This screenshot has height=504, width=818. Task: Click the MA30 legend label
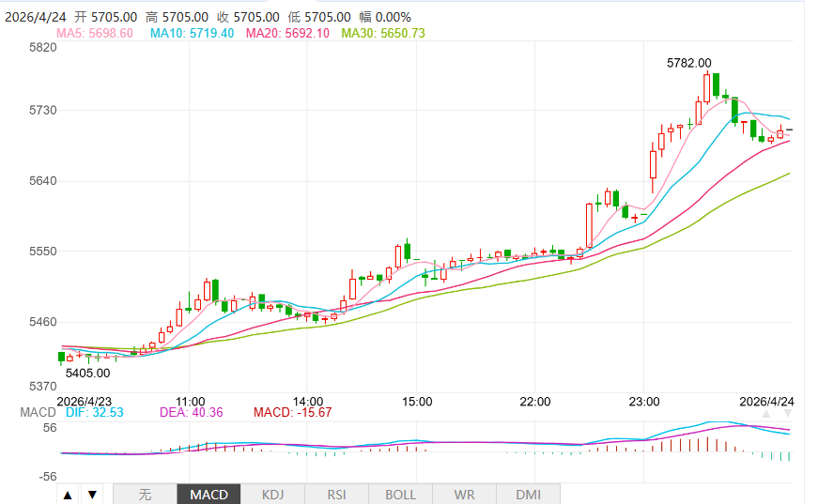pos(383,33)
